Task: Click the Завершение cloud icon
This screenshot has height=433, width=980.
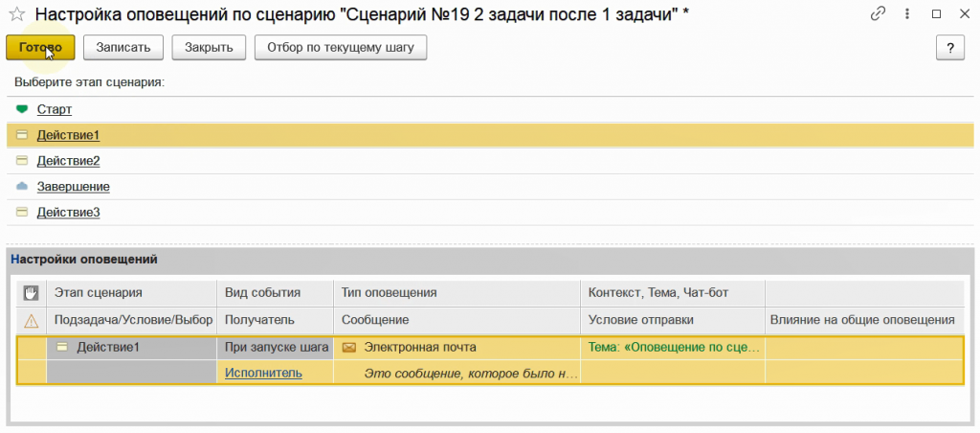Action: (22, 187)
